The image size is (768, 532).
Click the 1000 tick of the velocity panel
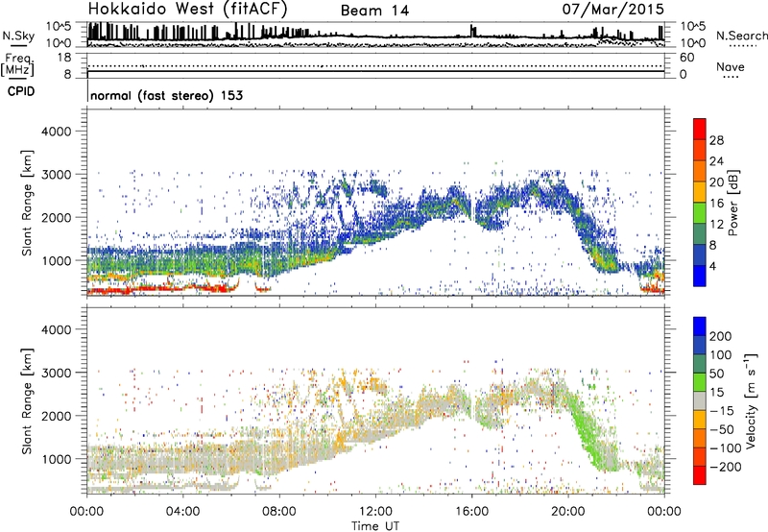point(56,459)
